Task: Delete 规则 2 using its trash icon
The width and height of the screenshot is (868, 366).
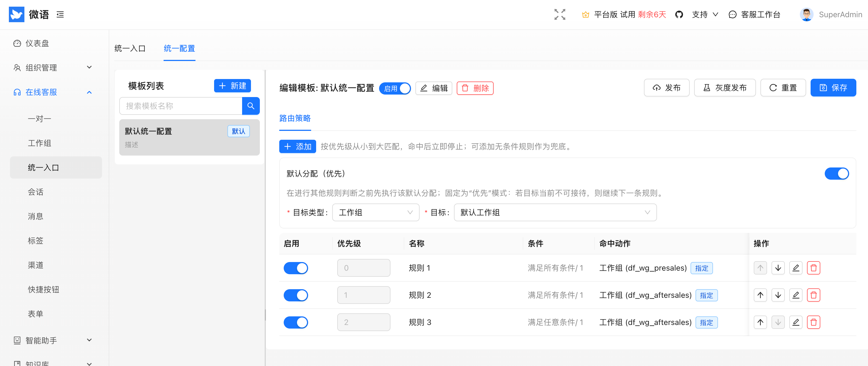Action: point(814,294)
